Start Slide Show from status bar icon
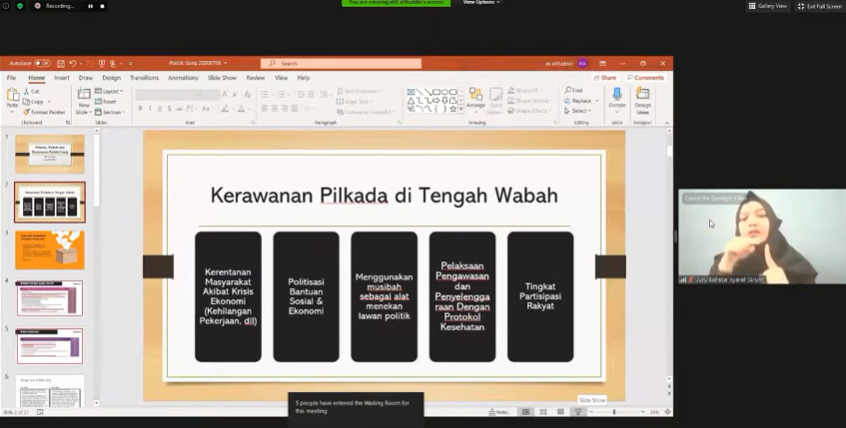The width and height of the screenshot is (846, 428). click(578, 412)
